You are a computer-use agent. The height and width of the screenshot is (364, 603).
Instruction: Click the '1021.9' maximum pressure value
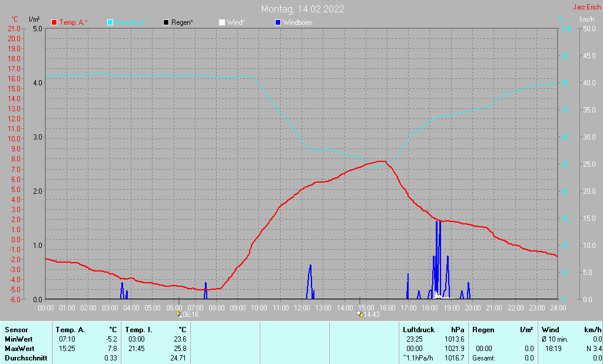point(455,349)
